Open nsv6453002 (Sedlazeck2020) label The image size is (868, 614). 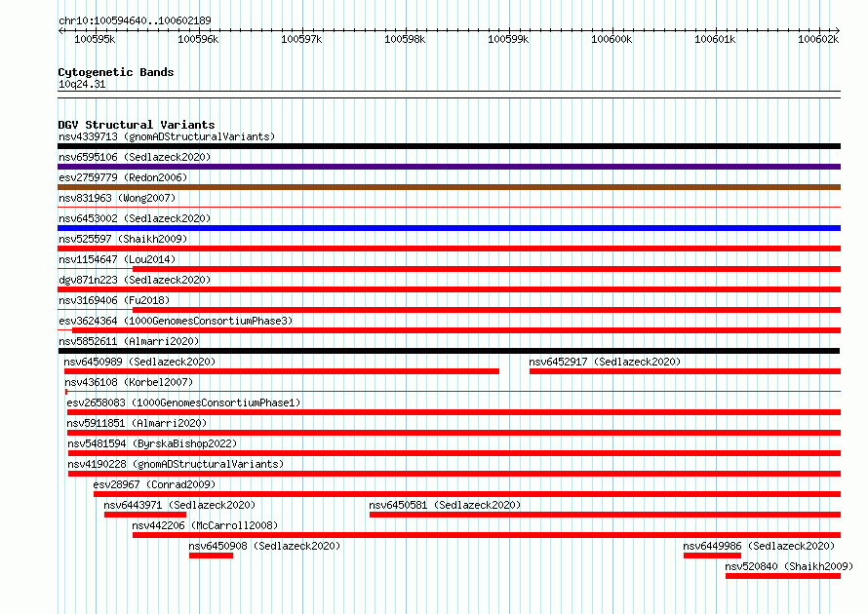(135, 218)
